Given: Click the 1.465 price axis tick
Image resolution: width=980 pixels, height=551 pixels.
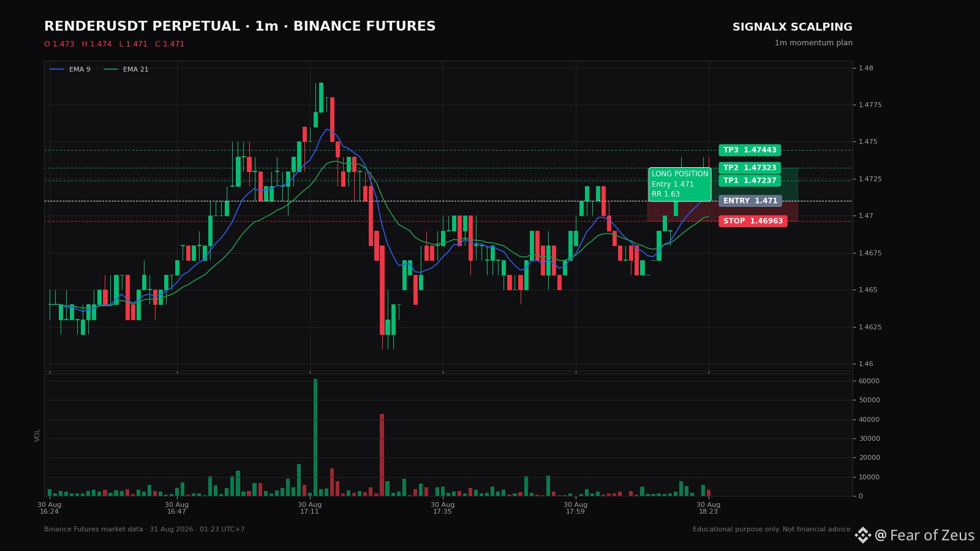Looking at the screenshot, I should pyautogui.click(x=868, y=290).
